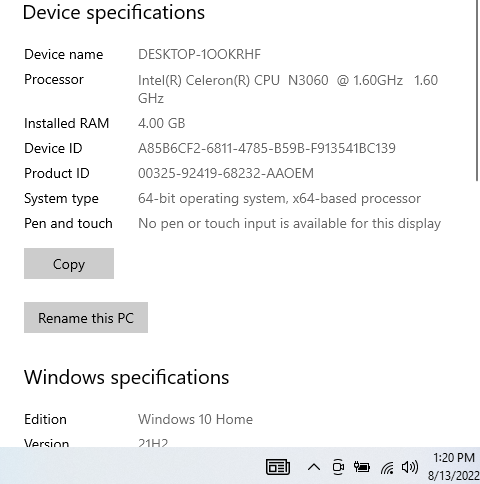
Task: Click the Intel Celeron processor value text
Action: 288,89
